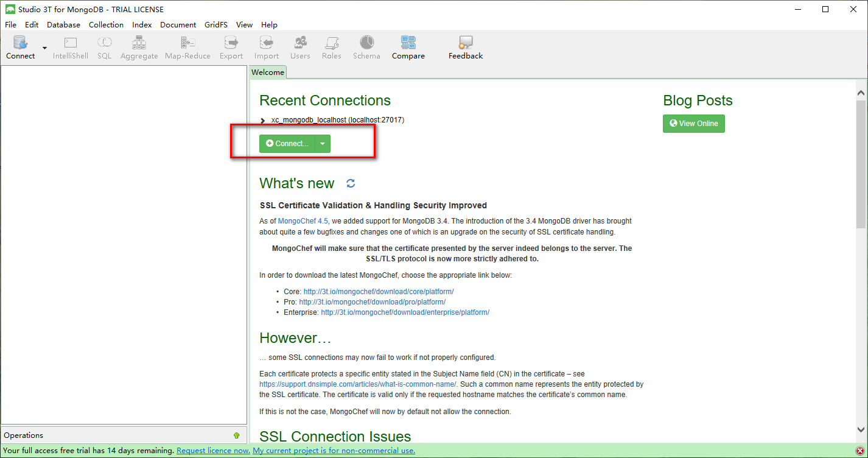Open the Document menu
The width and height of the screenshot is (868, 458).
[178, 25]
